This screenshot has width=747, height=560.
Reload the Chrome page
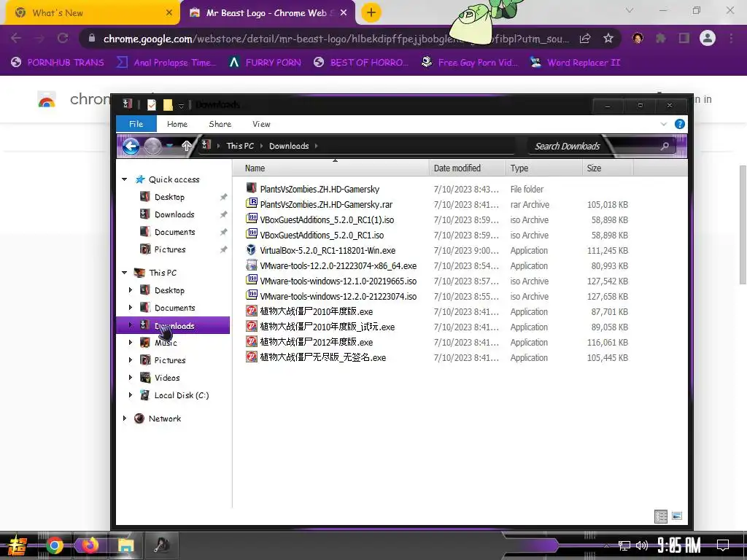(x=63, y=38)
